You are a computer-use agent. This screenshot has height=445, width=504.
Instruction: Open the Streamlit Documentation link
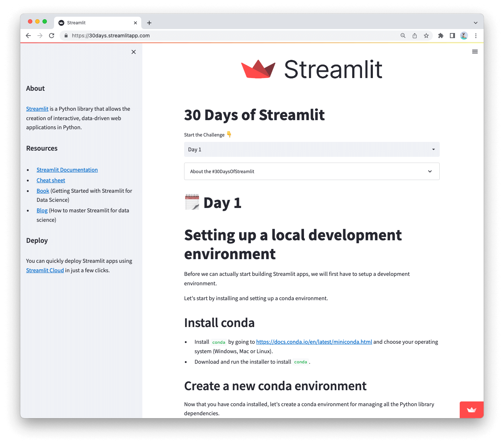tap(67, 170)
